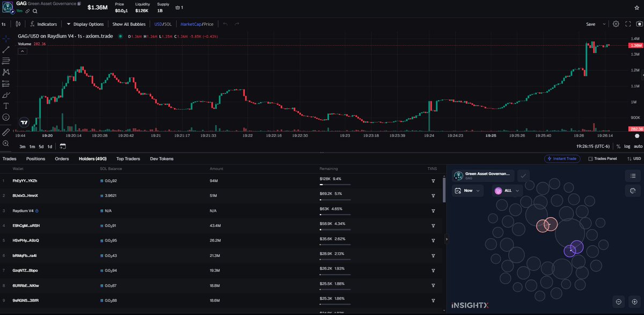The height and width of the screenshot is (315, 644).
Task: Open the go-to-date calendar icon
Action: coord(63,146)
